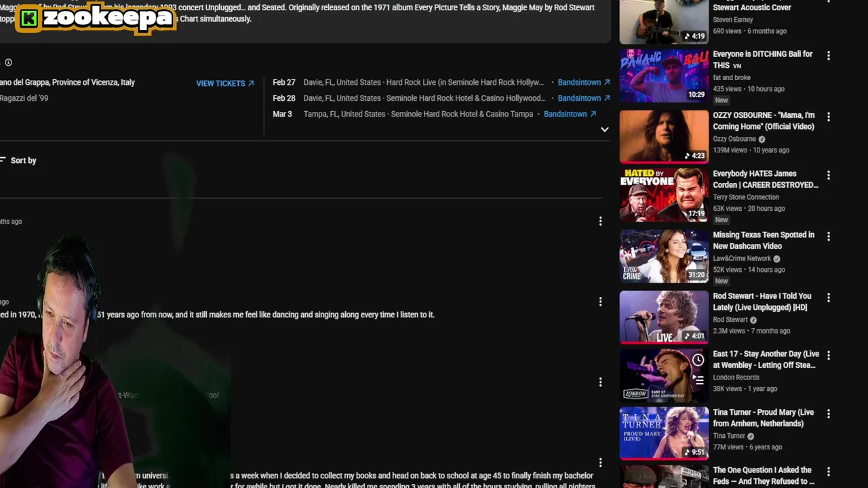Open three-dot menu of the topmost comment

tap(600, 221)
